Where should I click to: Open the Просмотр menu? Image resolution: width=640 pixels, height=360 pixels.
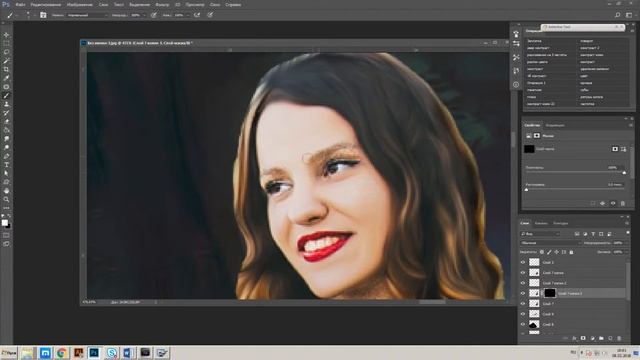pos(195,4)
